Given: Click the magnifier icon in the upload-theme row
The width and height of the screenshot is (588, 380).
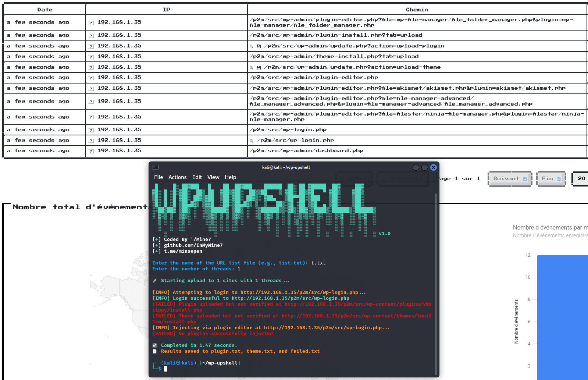Looking at the screenshot, I should (252, 68).
